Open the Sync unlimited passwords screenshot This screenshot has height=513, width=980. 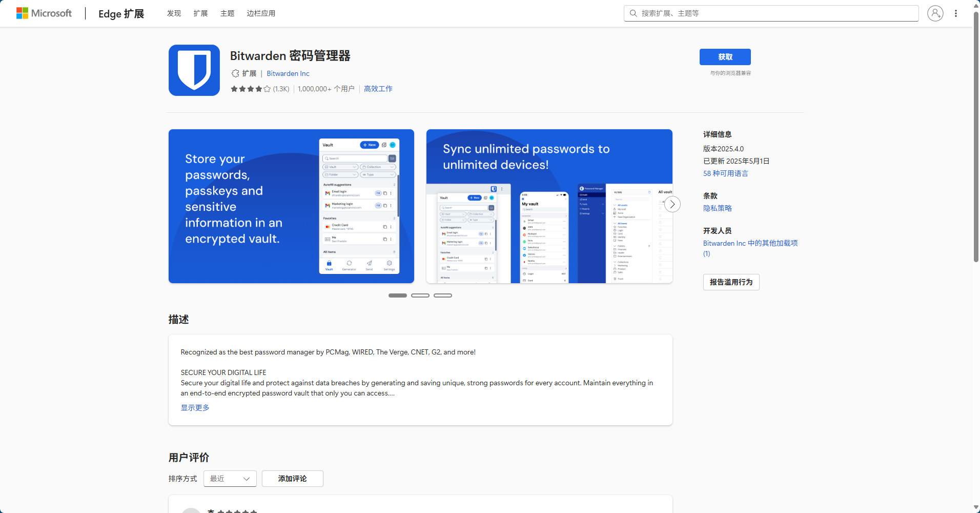pos(549,206)
